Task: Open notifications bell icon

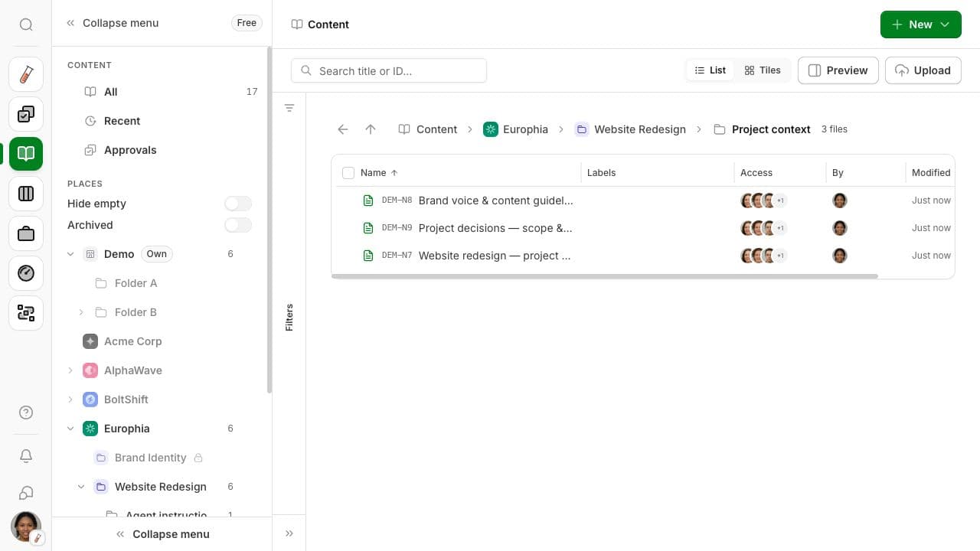Action: tap(26, 456)
